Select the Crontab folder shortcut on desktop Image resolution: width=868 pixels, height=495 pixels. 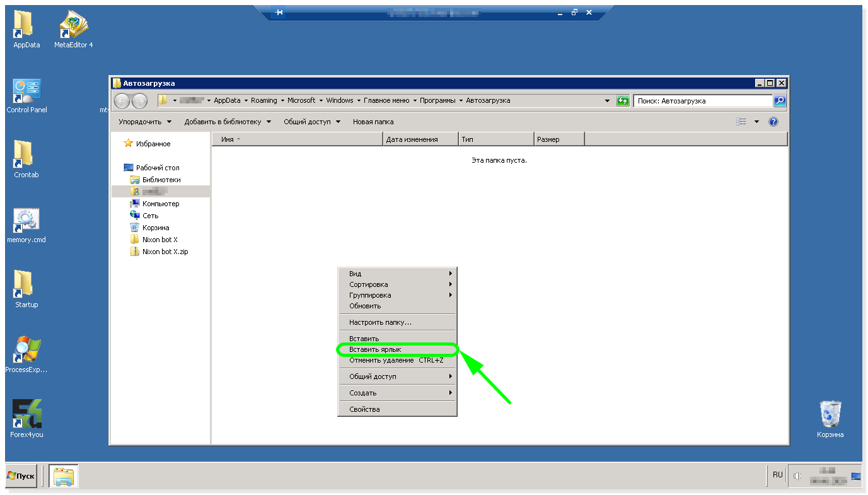26,160
